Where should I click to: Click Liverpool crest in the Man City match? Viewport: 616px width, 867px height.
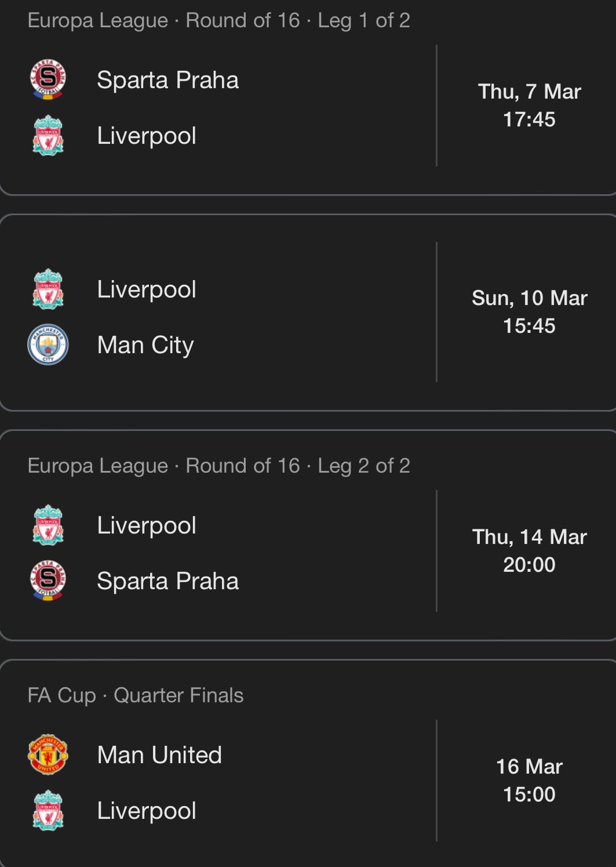48,289
